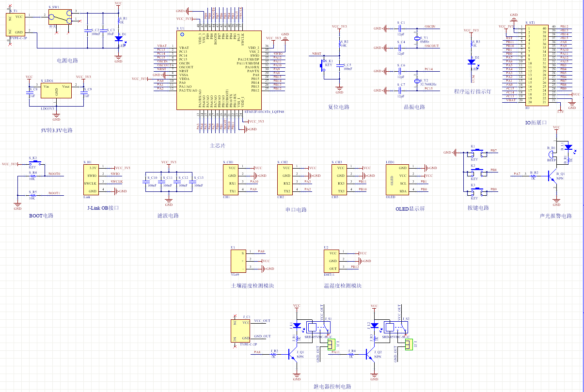Select the U2 DHT11 sensor block
Image resolution: width=584 pixels, height=392 pixels.
click(331, 260)
